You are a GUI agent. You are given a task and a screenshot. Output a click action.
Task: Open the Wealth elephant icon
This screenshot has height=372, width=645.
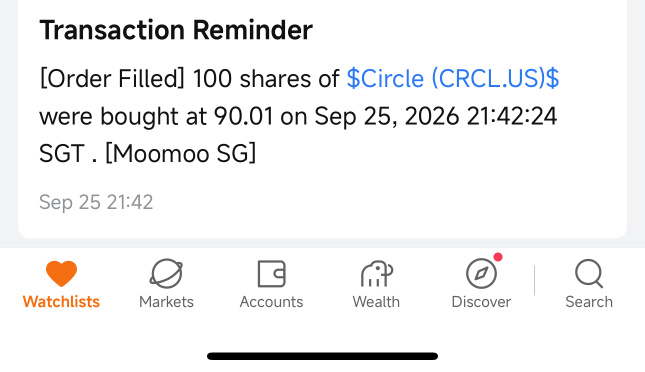coord(377,274)
